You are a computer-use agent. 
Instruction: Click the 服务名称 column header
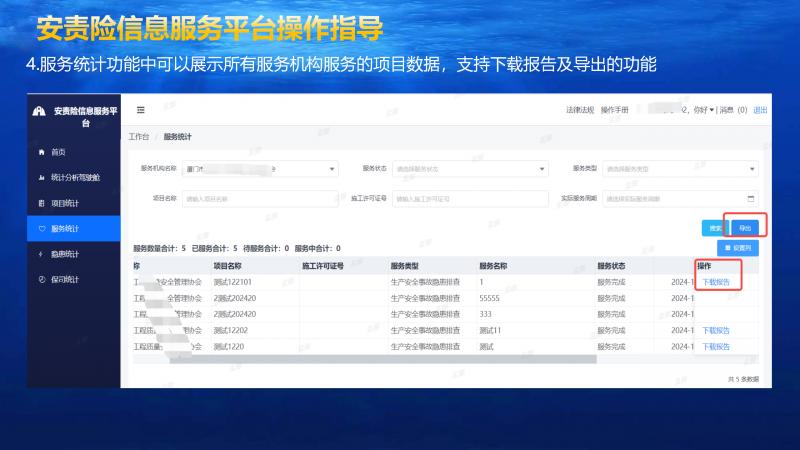(x=493, y=266)
